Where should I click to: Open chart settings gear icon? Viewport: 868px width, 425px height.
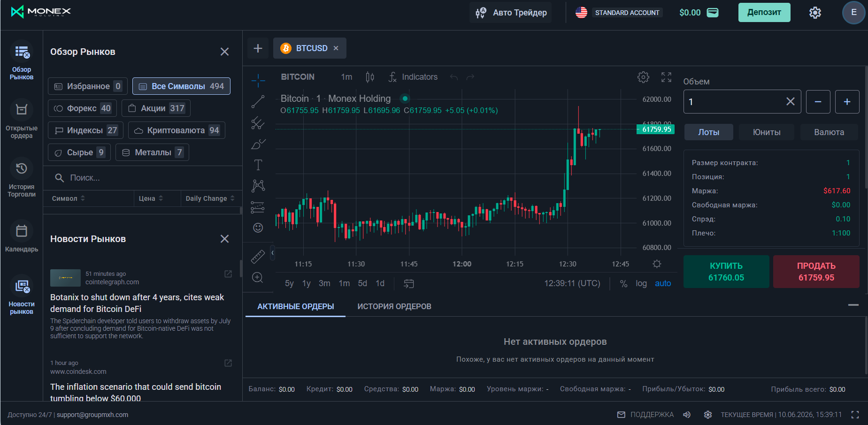coord(643,77)
